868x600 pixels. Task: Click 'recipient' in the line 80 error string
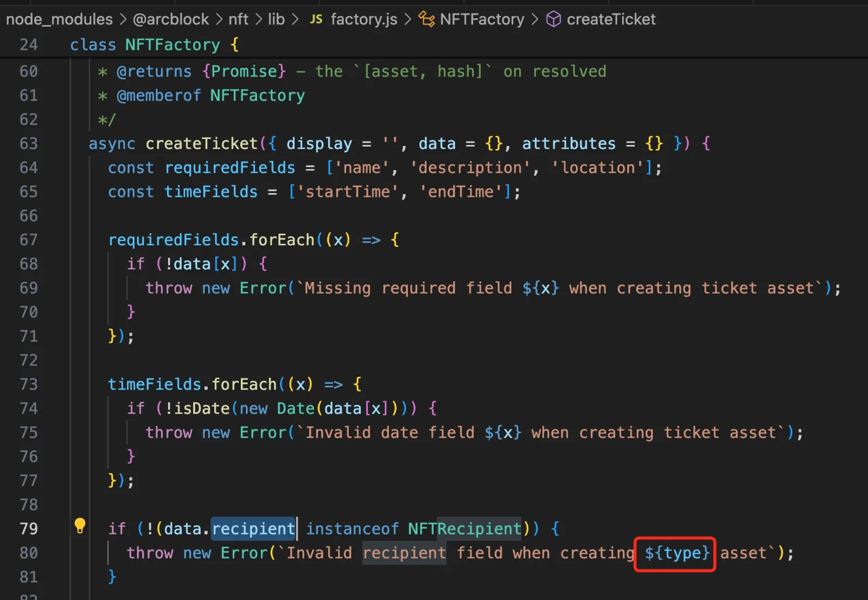coord(405,553)
